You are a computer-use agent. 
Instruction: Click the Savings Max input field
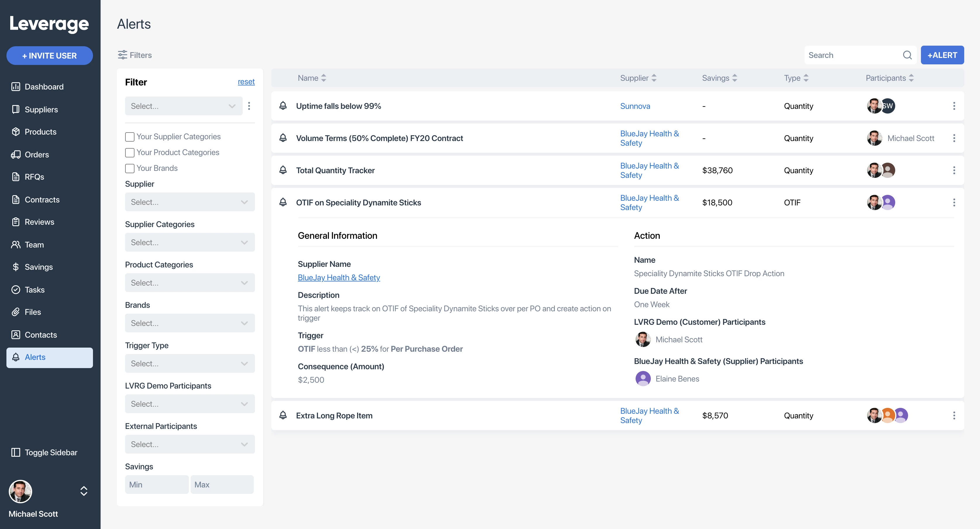222,485
